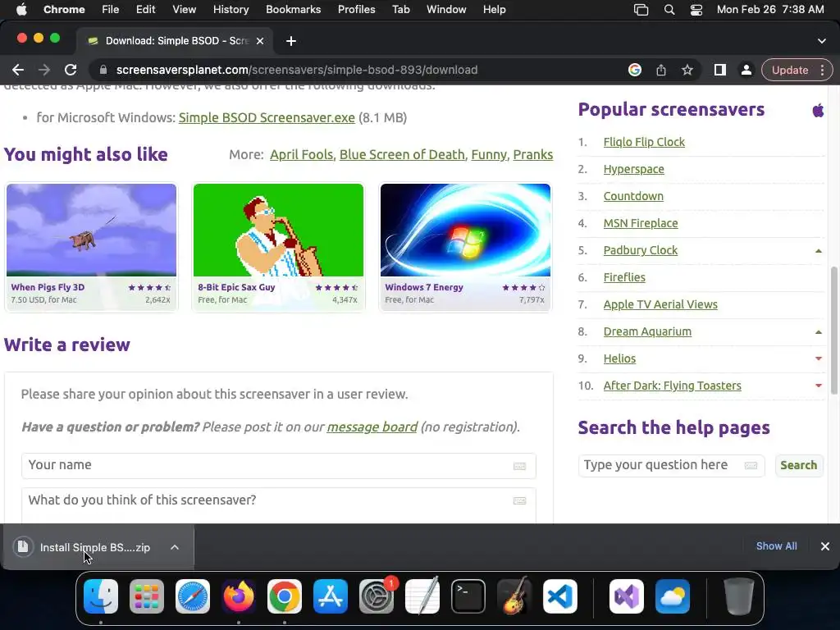Go forward with the browser forward arrow
Screen dimensions: 840x630
click(x=44, y=71)
